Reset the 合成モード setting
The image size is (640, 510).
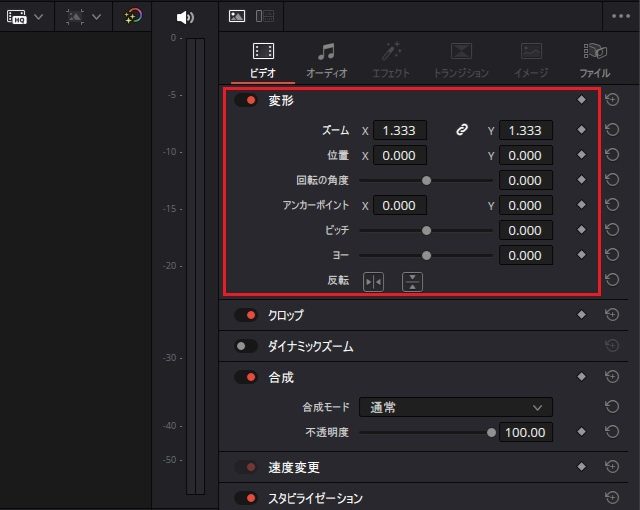pyautogui.click(x=612, y=406)
